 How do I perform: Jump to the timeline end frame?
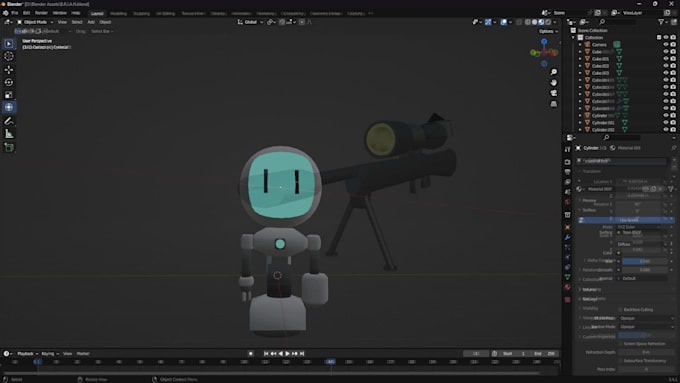pyautogui.click(x=302, y=354)
